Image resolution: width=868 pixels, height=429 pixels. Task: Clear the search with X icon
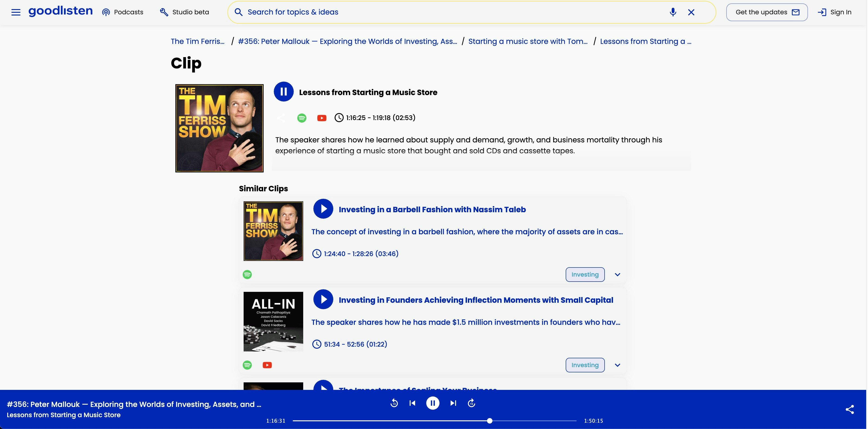point(691,12)
